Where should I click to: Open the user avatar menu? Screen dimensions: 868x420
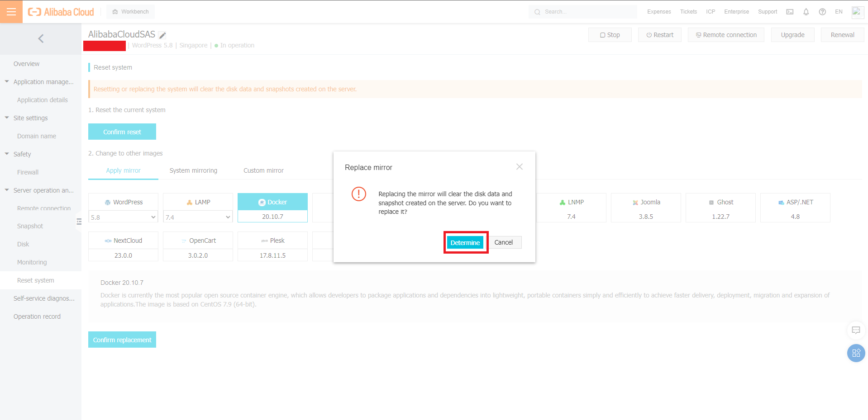tap(857, 12)
